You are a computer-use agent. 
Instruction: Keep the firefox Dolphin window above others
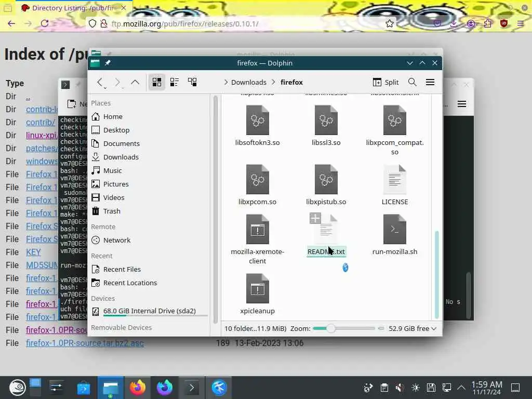108,63
